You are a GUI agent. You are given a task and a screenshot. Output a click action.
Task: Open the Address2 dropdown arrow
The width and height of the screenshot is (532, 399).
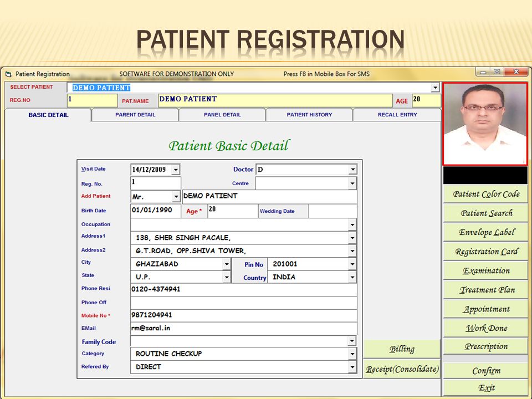352,251
